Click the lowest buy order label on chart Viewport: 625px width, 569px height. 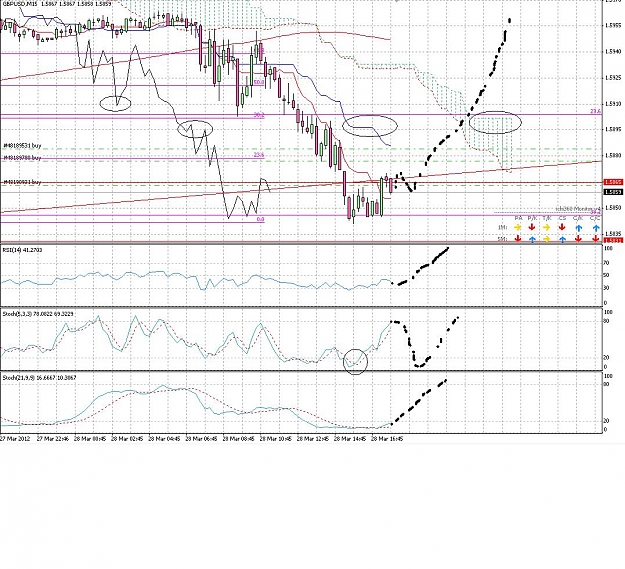tap(22, 182)
